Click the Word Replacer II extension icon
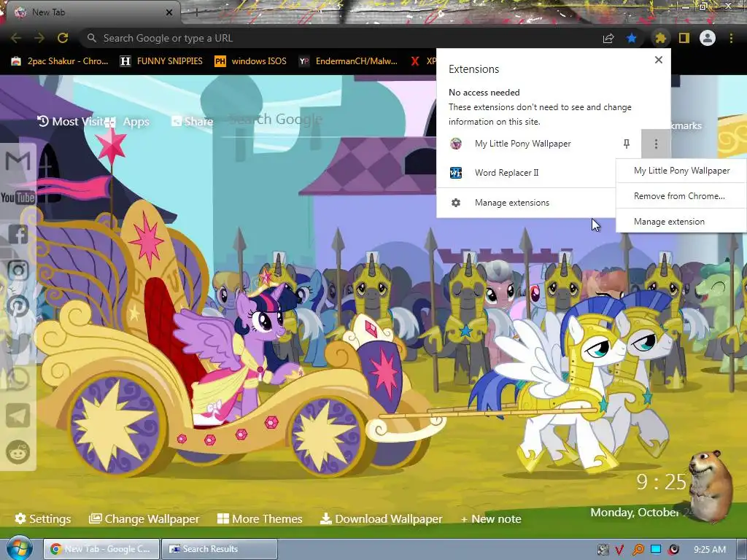 coord(456,173)
